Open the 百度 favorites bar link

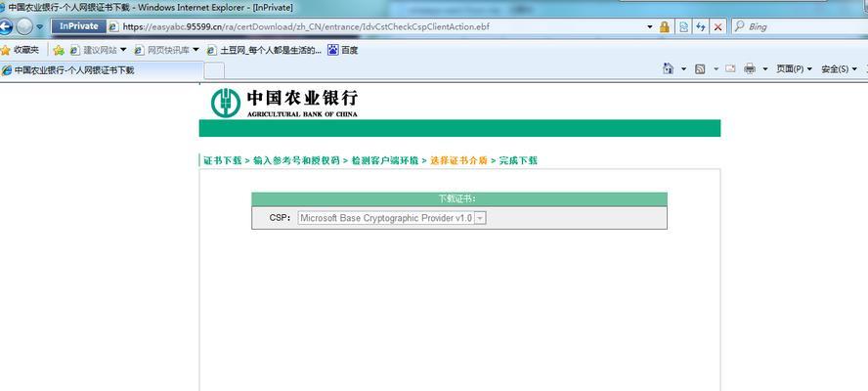coord(343,51)
